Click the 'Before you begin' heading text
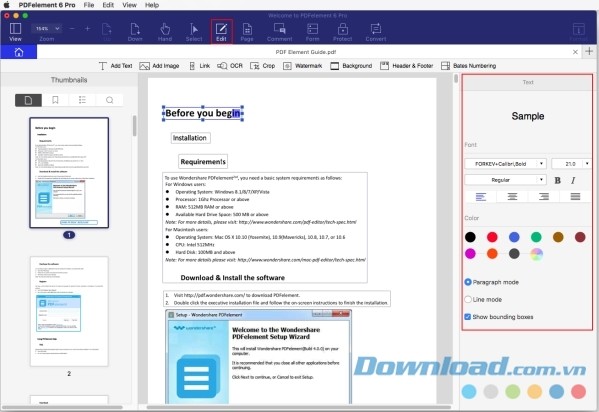Image resolution: width=599 pixels, height=412 pixels. (203, 113)
